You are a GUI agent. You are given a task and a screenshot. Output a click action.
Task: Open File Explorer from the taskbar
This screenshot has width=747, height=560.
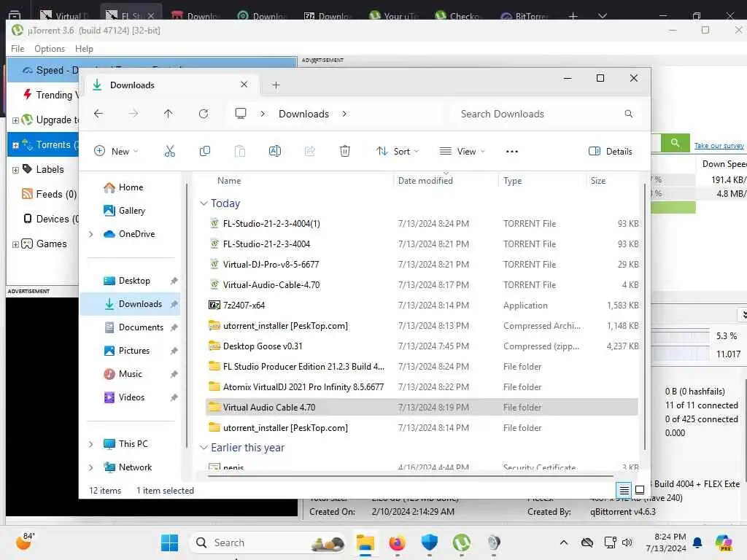tap(365, 542)
